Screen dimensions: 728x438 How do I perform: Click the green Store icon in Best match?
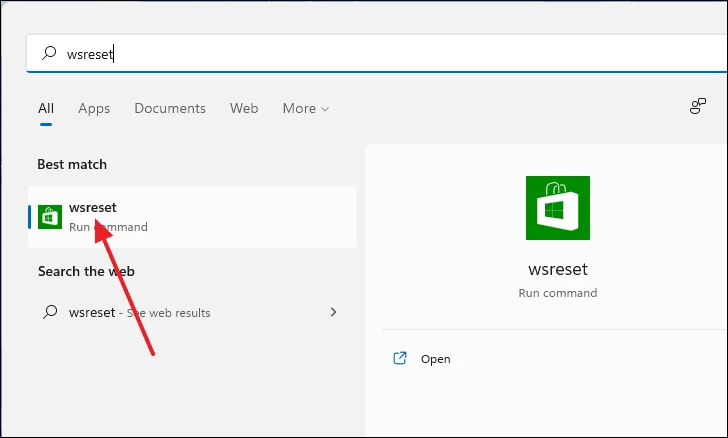click(x=50, y=217)
